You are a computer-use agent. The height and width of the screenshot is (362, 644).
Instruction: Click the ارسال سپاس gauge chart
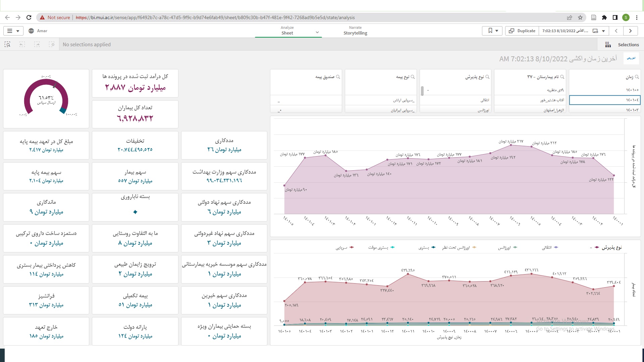(46, 99)
